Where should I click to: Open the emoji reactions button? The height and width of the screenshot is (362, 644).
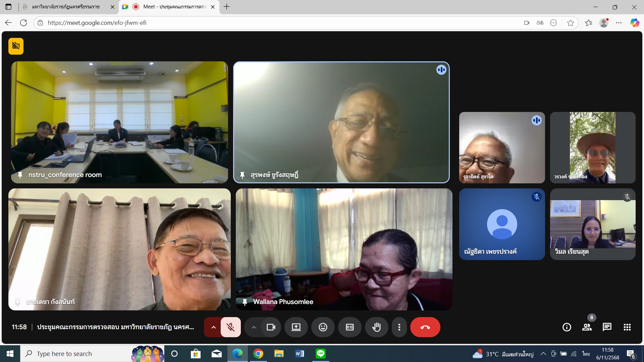pyautogui.click(x=323, y=327)
